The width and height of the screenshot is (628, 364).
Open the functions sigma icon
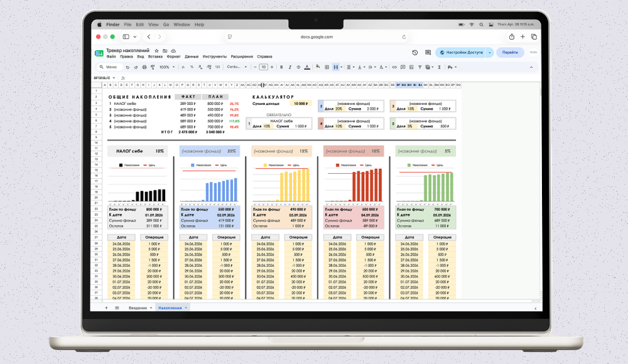(x=439, y=67)
